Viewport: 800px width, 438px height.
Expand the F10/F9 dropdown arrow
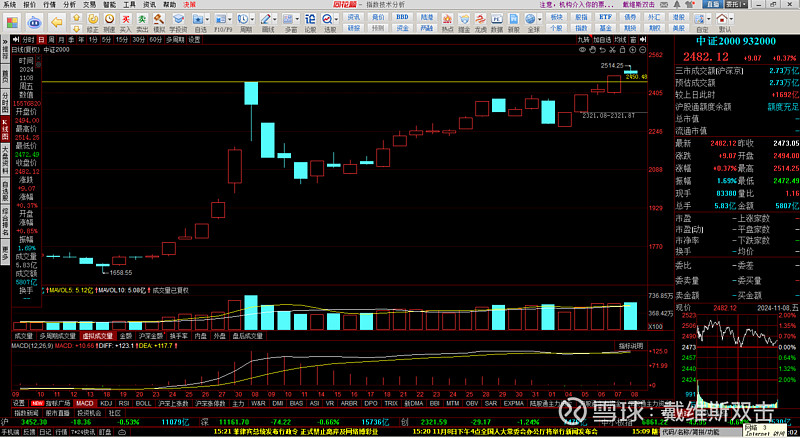229,19
